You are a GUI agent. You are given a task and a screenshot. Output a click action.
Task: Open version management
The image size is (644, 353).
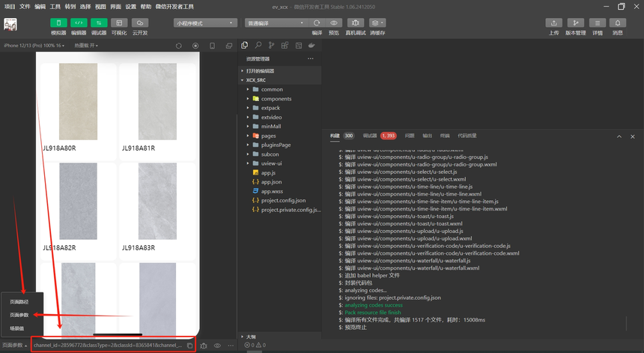(575, 23)
